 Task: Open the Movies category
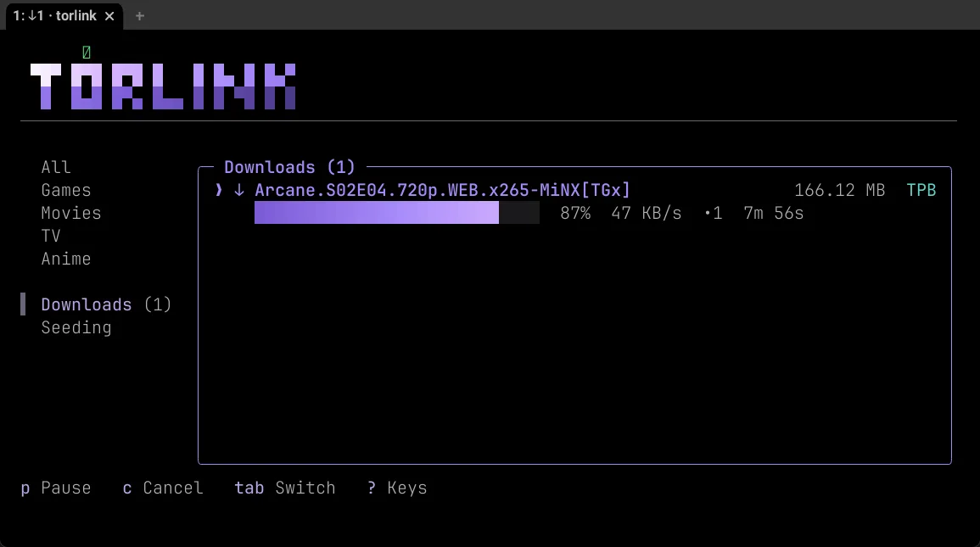pos(71,213)
